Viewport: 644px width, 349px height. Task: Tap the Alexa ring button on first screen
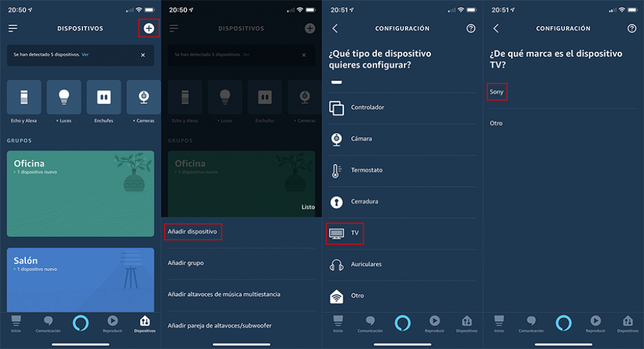pos(80,323)
